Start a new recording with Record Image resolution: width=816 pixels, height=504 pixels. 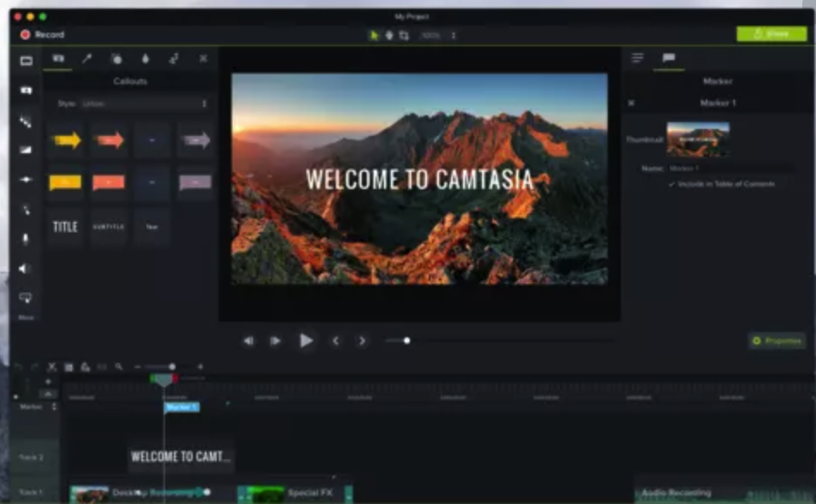point(42,35)
